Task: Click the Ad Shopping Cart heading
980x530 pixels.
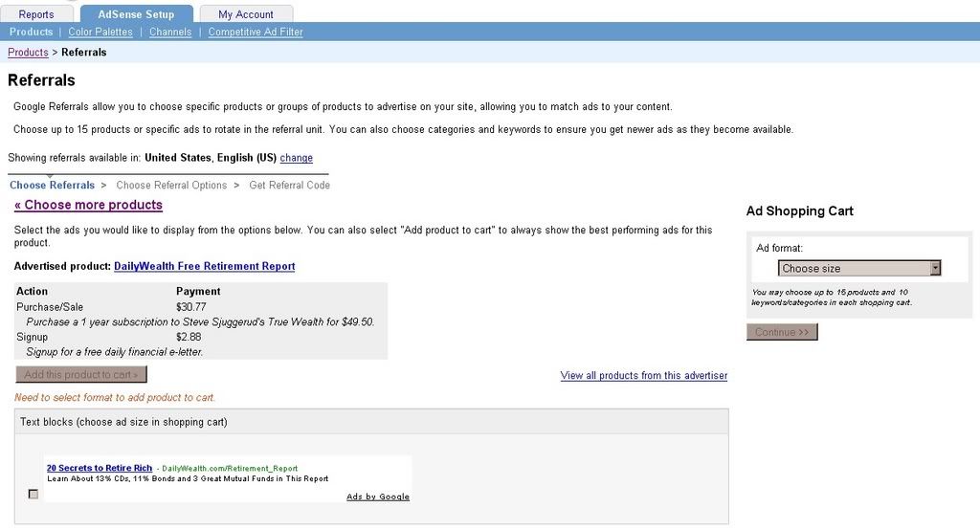Action: pyautogui.click(x=799, y=211)
